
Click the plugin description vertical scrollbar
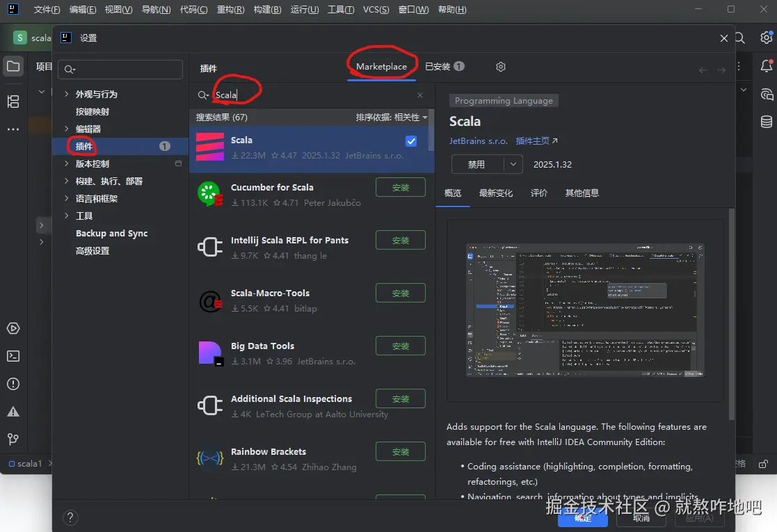pyautogui.click(x=731, y=314)
